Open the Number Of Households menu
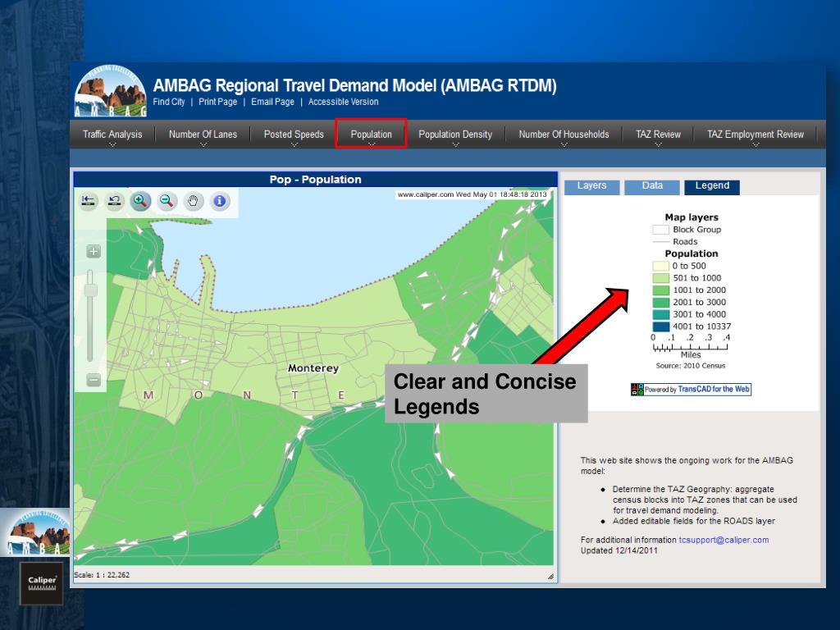This screenshot has height=630, width=840. [564, 135]
